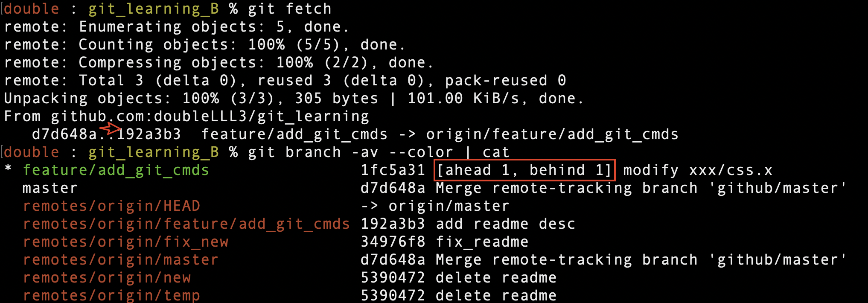Click the modify xxx/css.x commit message
Image resolution: width=868 pixels, height=303 pixels.
tap(698, 170)
